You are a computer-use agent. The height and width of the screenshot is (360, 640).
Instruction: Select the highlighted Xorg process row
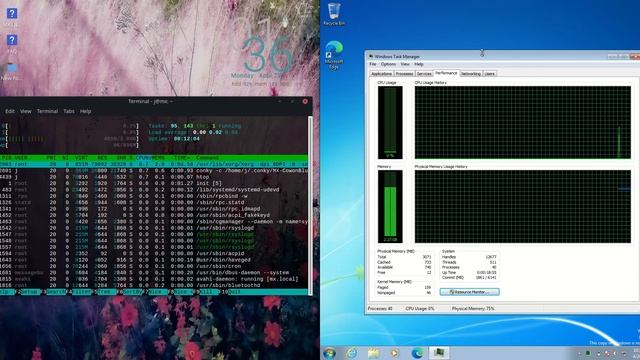154,164
